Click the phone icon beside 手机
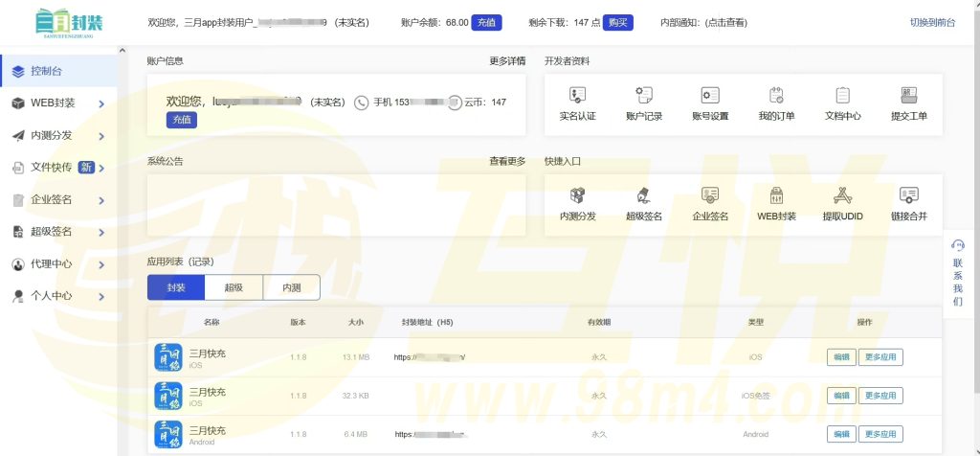This screenshot has width=980, height=456. 361,103
